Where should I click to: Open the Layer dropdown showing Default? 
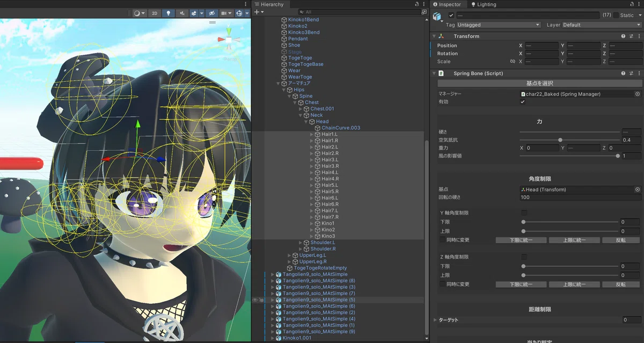602,25
